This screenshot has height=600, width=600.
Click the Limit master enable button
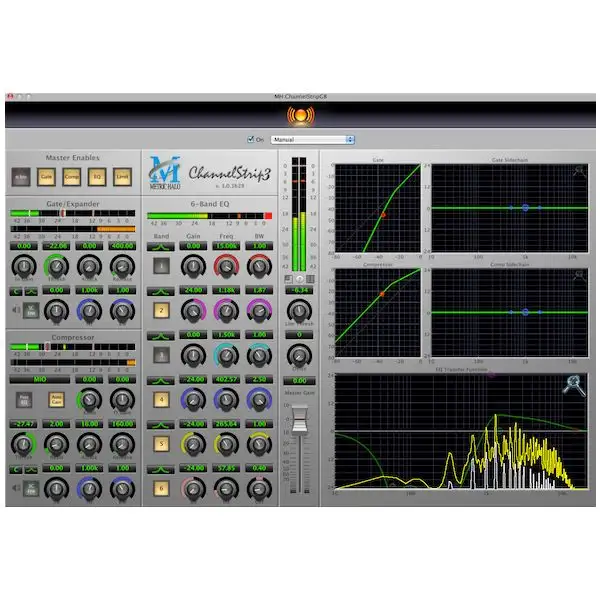122,176
